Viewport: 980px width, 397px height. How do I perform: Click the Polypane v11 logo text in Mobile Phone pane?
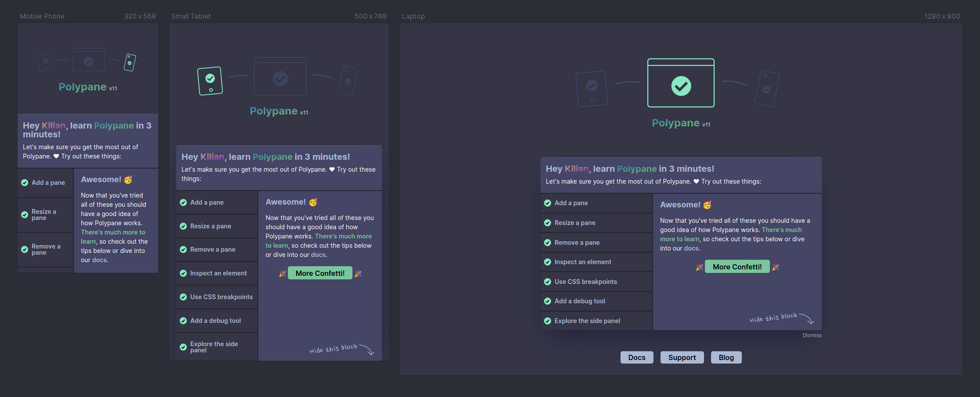88,87
